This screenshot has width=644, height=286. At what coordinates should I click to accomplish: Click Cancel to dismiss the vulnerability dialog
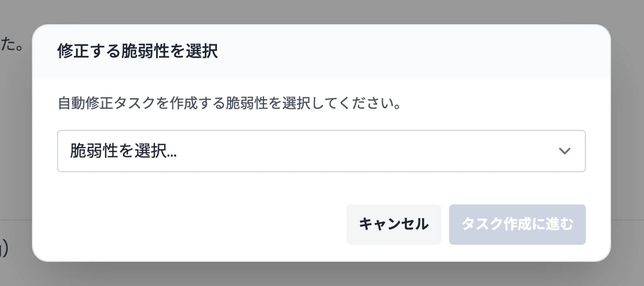394,224
